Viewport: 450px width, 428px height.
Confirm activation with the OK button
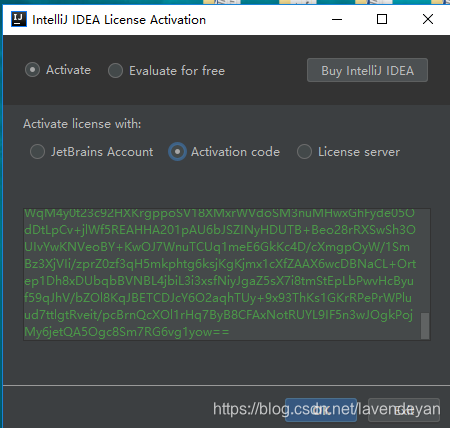click(x=321, y=410)
